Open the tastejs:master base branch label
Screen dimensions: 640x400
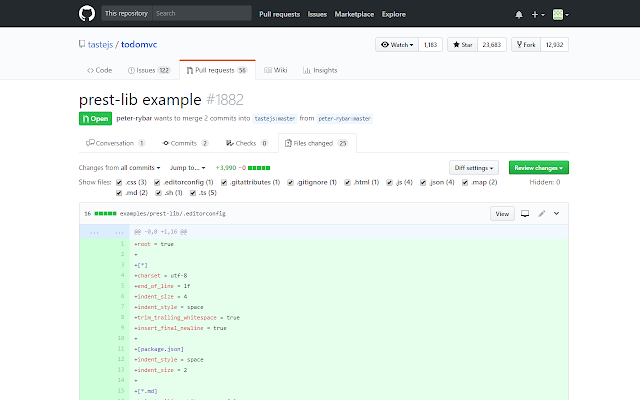coord(275,119)
